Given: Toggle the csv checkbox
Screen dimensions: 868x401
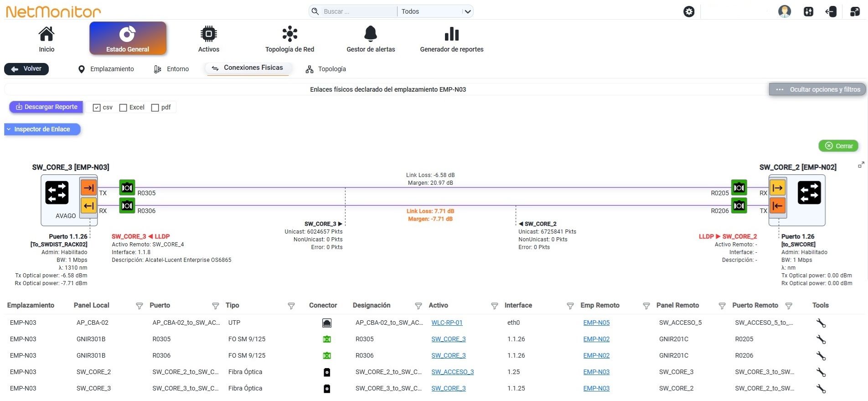Looking at the screenshot, I should click(97, 108).
